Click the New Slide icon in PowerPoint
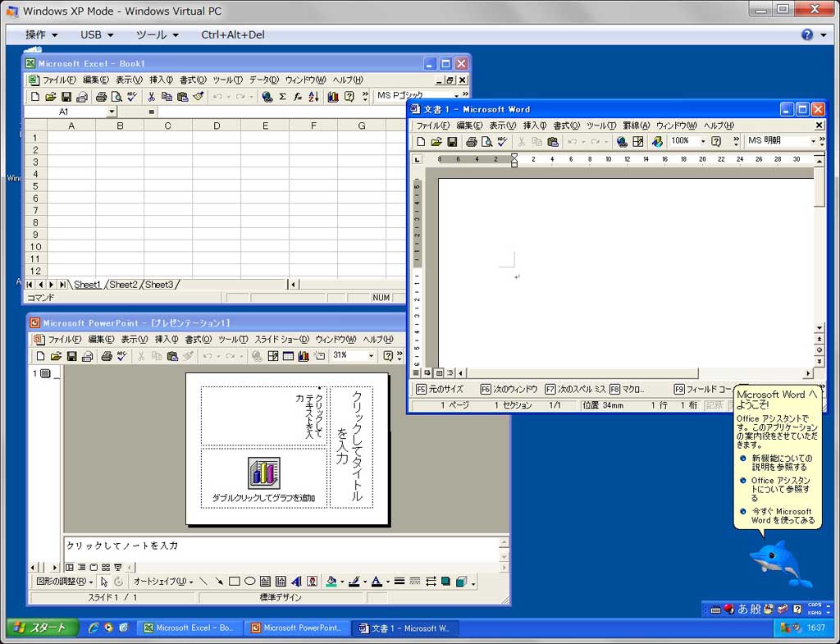 click(x=320, y=356)
